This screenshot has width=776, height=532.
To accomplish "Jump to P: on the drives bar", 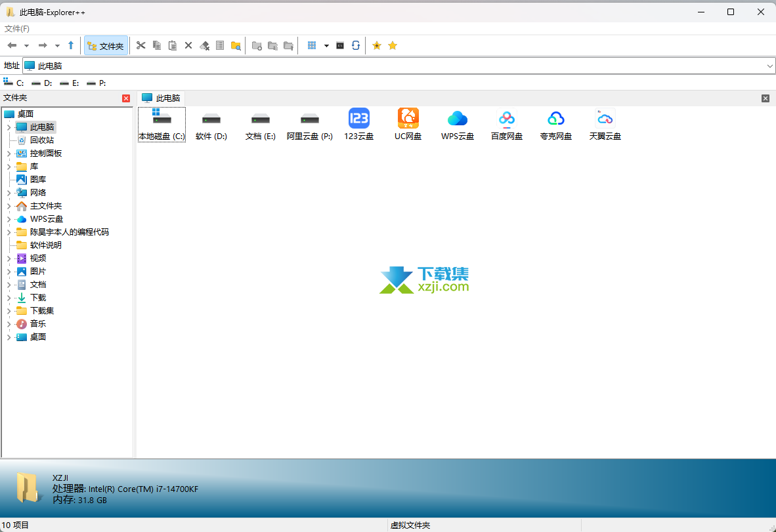I will 96,83.
